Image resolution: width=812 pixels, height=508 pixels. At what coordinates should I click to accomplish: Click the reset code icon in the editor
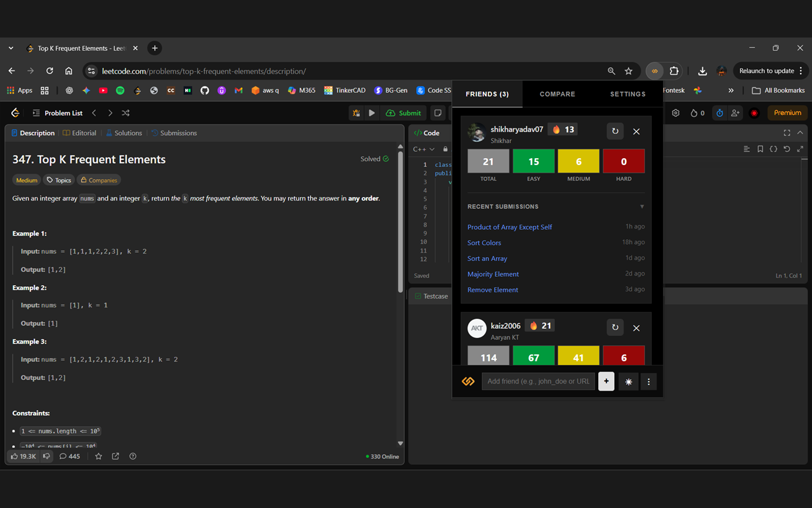click(x=787, y=149)
